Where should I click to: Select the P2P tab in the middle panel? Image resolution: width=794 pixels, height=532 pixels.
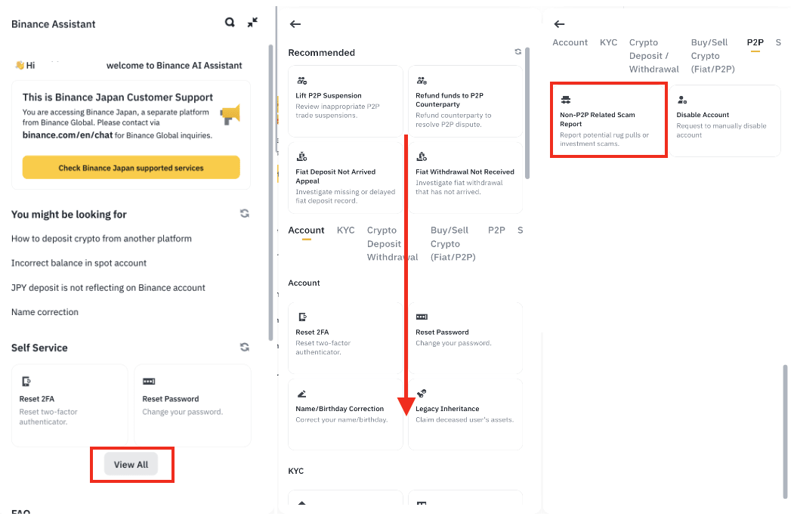click(497, 230)
